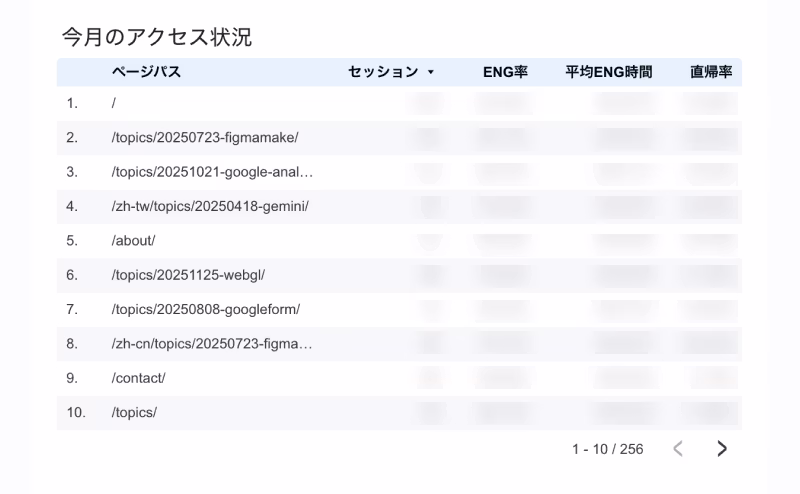Select the /topics/ row at rank 10
The width and height of the screenshot is (800, 494).
coord(134,412)
